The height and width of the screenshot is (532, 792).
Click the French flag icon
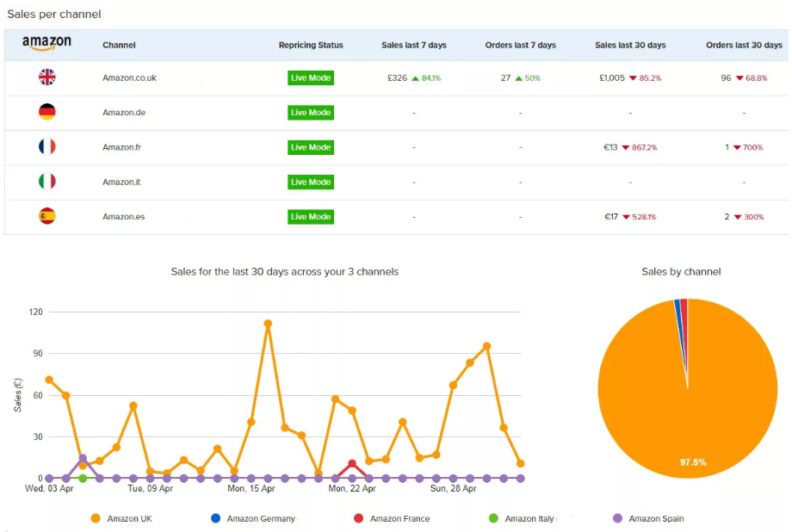47,146
